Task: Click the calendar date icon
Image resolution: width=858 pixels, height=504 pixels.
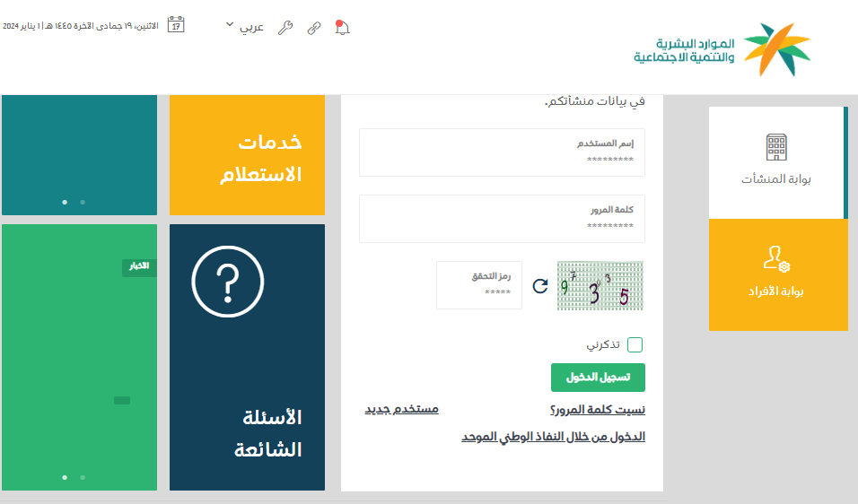Action: pos(177,25)
